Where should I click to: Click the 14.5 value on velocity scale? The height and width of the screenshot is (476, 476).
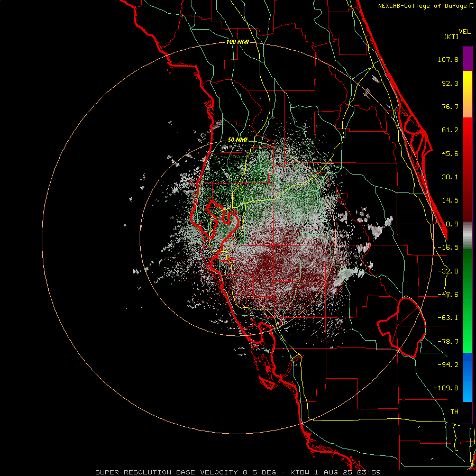coord(450,200)
